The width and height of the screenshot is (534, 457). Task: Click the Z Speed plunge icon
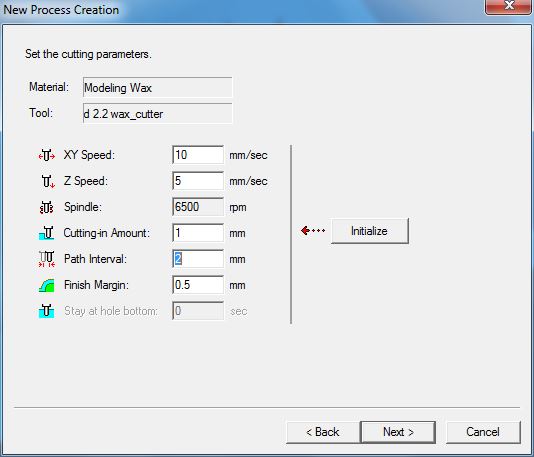(x=48, y=181)
